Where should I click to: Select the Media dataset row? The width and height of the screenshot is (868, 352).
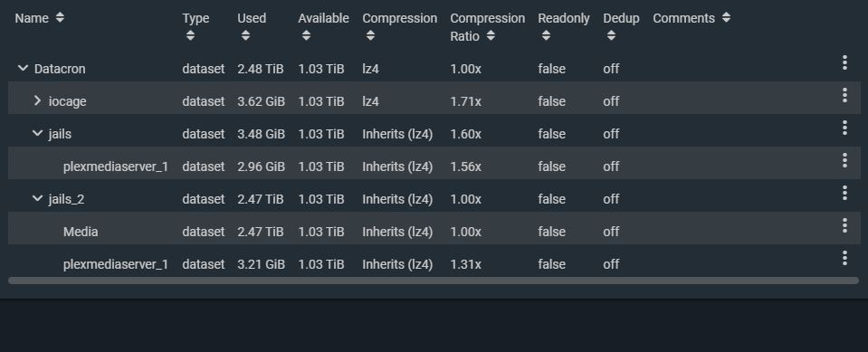(434, 232)
